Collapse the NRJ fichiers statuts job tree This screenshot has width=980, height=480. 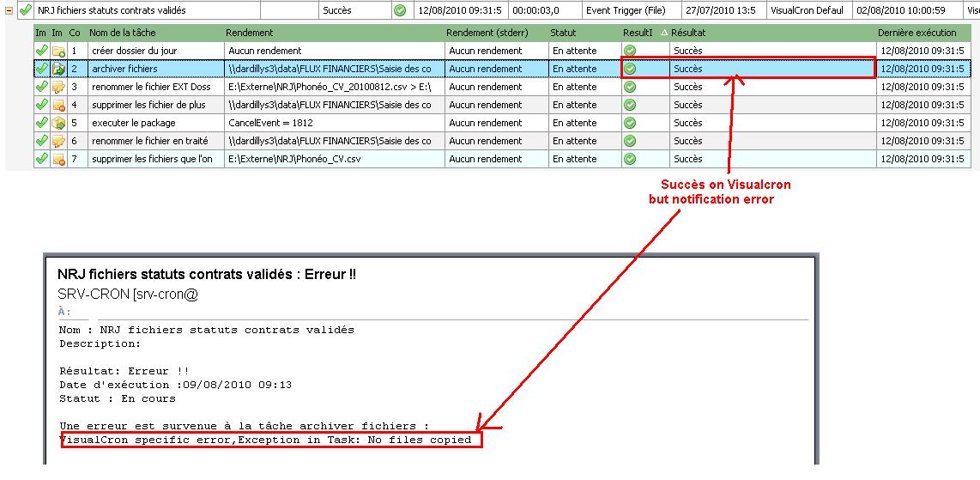tap(9, 10)
